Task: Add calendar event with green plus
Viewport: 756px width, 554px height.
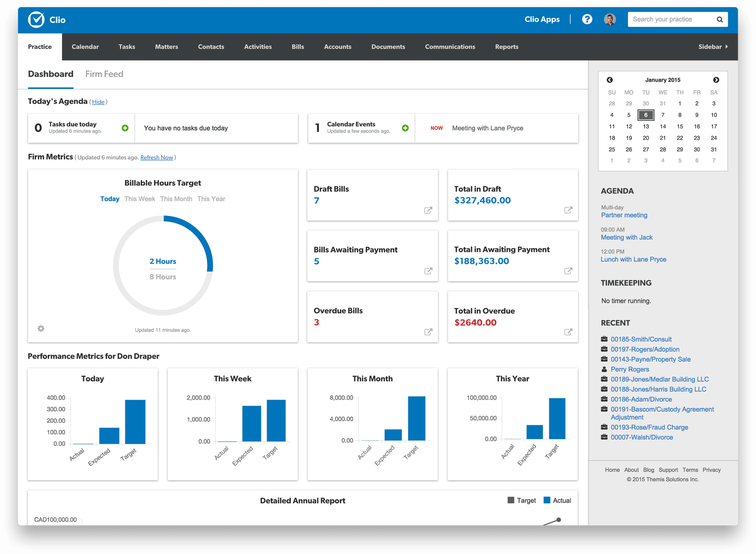Action: click(x=405, y=128)
